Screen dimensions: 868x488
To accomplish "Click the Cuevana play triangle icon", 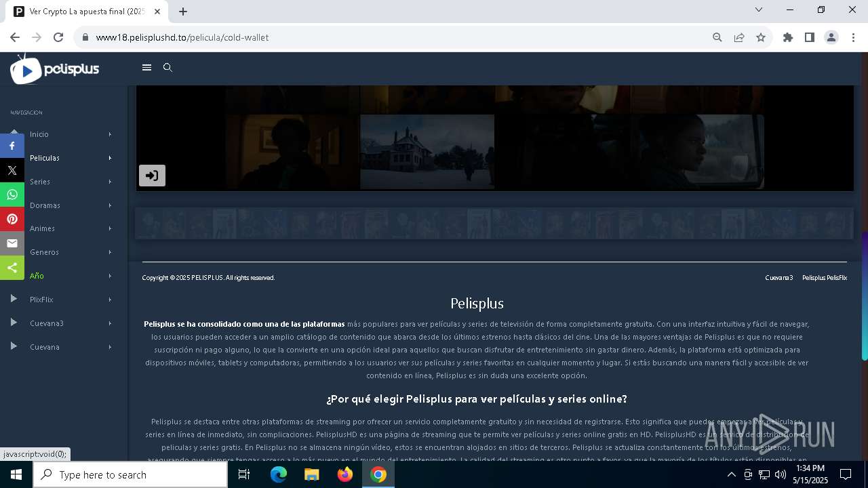I will click(14, 346).
